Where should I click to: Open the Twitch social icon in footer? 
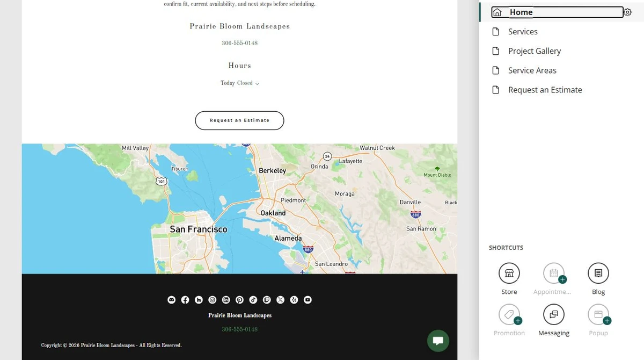pos(267,300)
